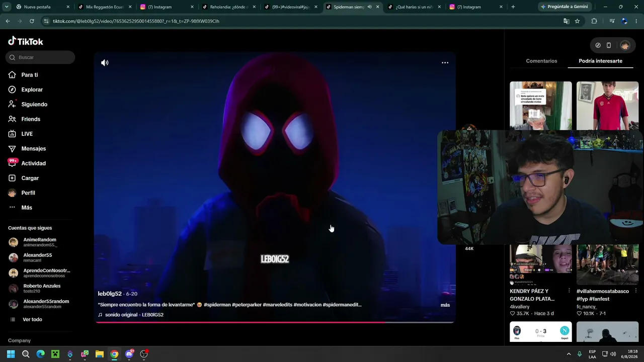Open the Siguiendo feed
644x362 pixels.
click(x=34, y=104)
